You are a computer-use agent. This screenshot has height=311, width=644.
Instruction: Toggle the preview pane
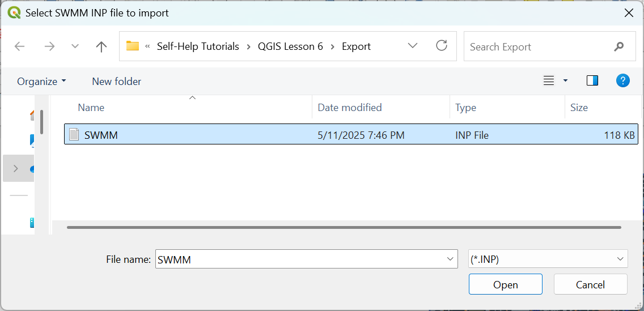[x=592, y=81]
